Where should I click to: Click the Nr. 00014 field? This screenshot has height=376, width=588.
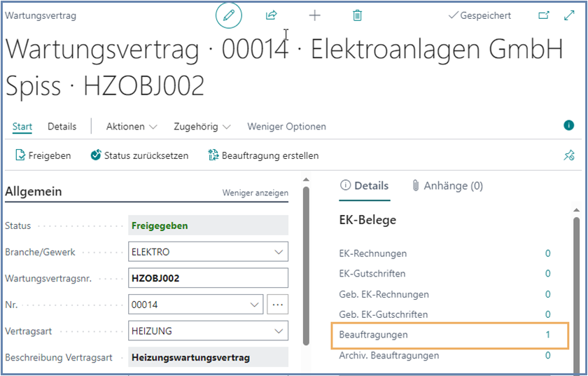196,305
